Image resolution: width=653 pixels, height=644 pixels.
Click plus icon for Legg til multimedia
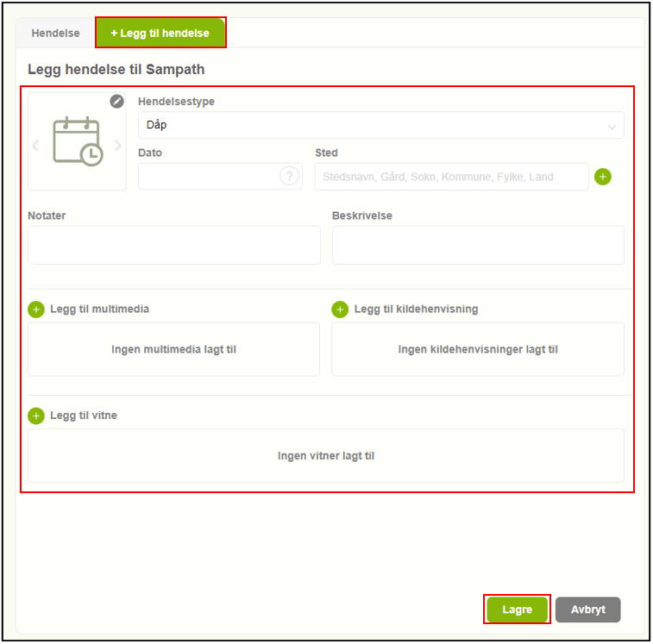tap(36, 309)
